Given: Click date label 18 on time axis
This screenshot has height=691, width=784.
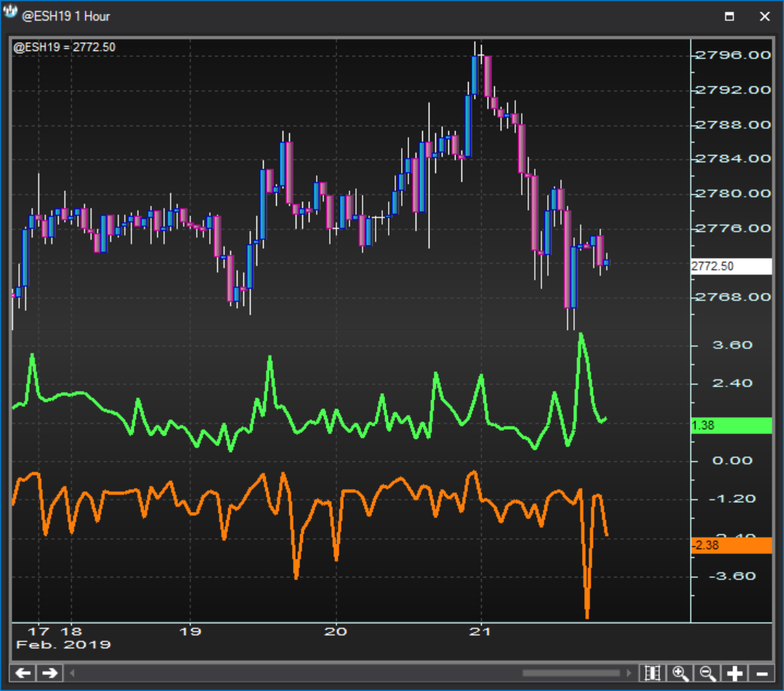Looking at the screenshot, I should pos(71,631).
